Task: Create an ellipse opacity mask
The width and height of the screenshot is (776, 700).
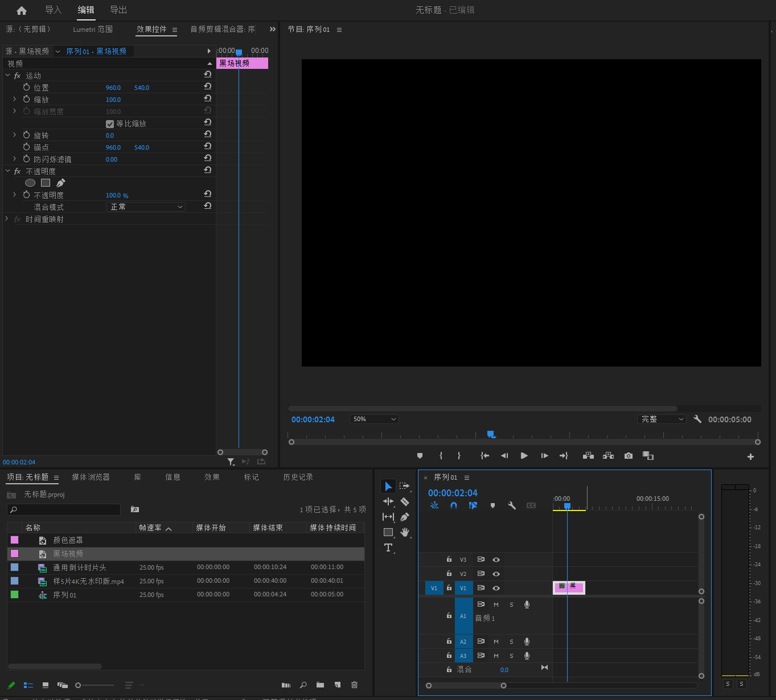Action: (30, 183)
